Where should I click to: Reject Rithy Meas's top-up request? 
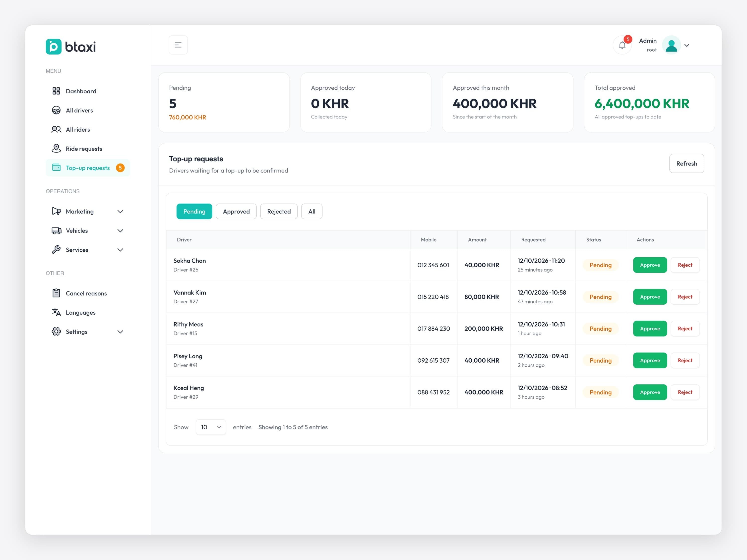tap(685, 329)
